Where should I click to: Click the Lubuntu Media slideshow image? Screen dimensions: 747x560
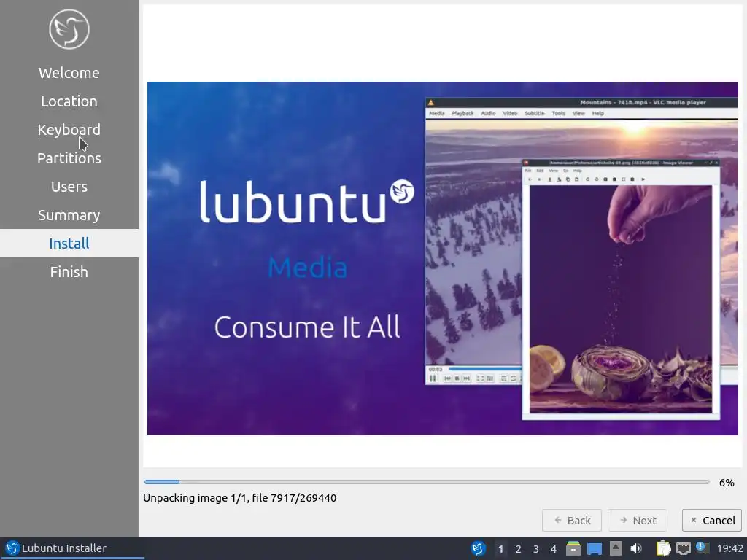[443, 258]
